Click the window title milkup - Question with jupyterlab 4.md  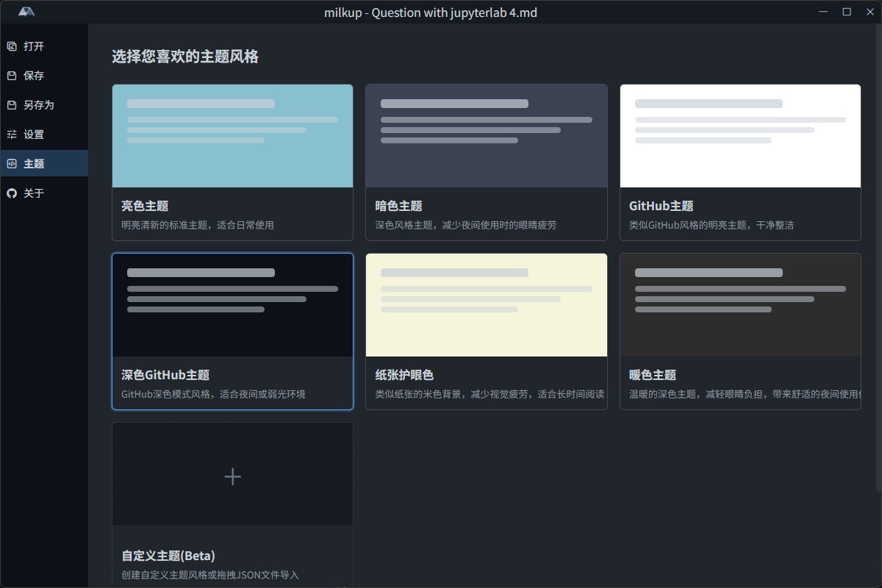coord(431,12)
